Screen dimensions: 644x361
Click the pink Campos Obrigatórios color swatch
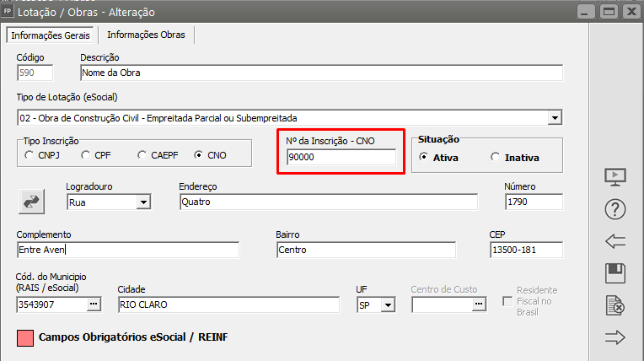(x=24, y=337)
